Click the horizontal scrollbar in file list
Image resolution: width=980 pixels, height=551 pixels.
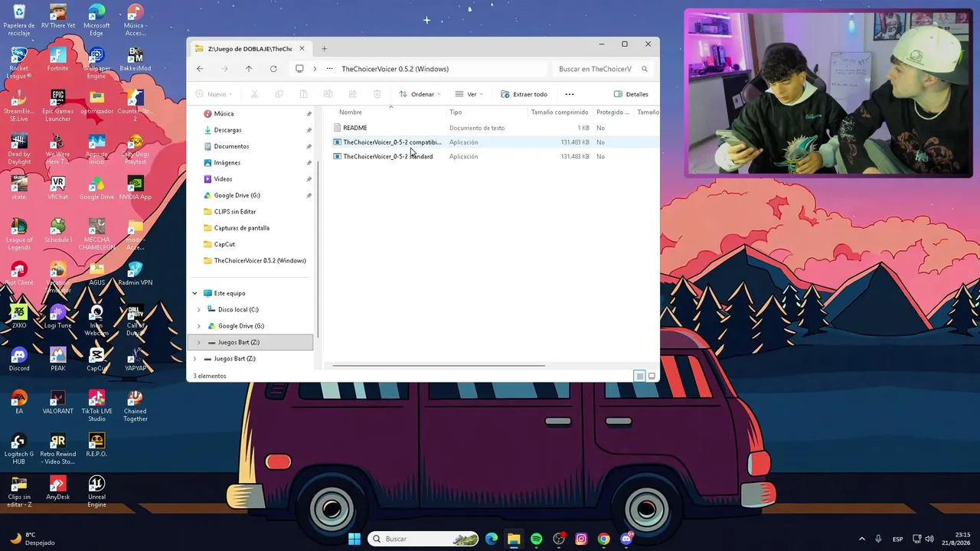438,366
